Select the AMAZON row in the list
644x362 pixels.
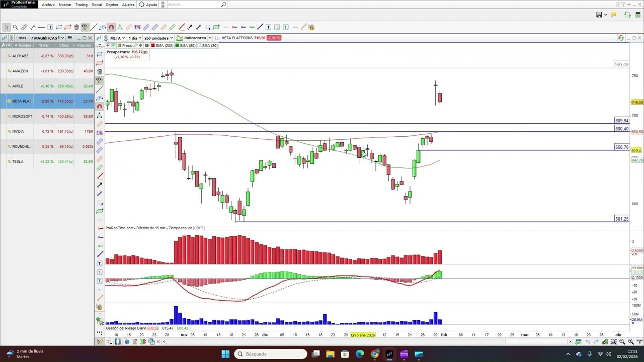47,71
